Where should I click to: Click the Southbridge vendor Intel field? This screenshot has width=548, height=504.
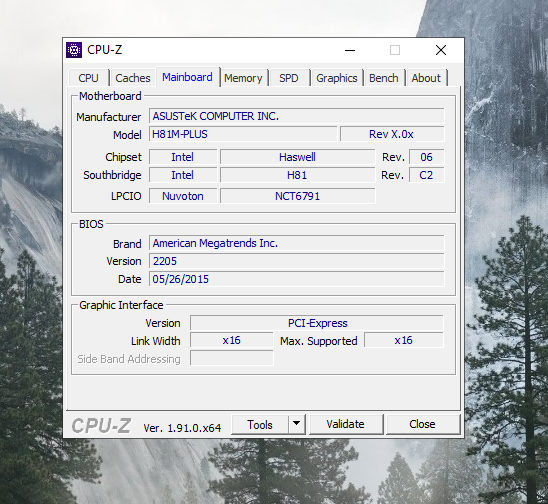tap(183, 175)
